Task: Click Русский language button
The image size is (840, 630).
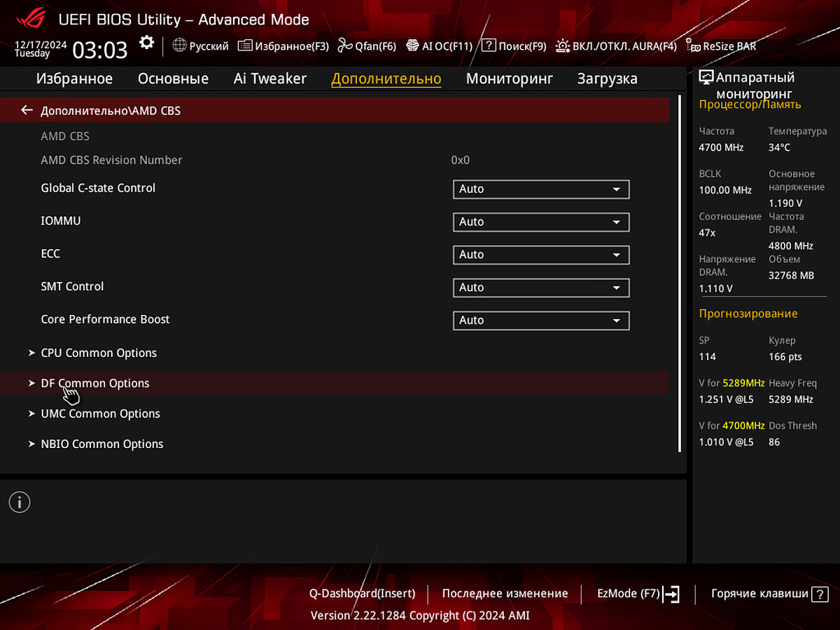Action: tap(200, 46)
